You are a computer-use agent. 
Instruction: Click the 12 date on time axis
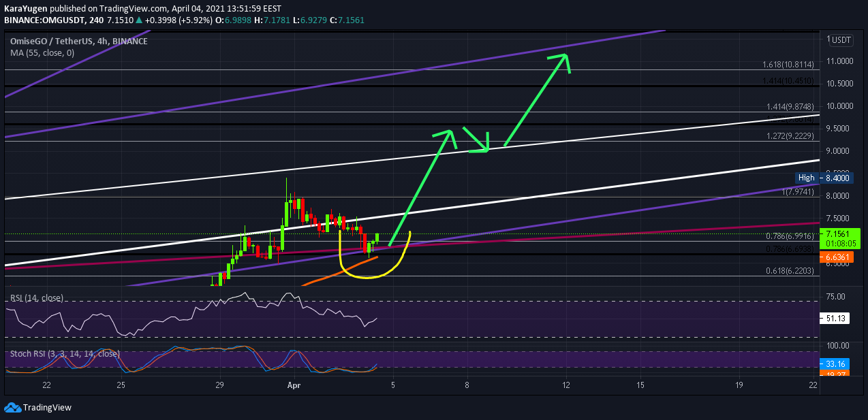point(566,385)
